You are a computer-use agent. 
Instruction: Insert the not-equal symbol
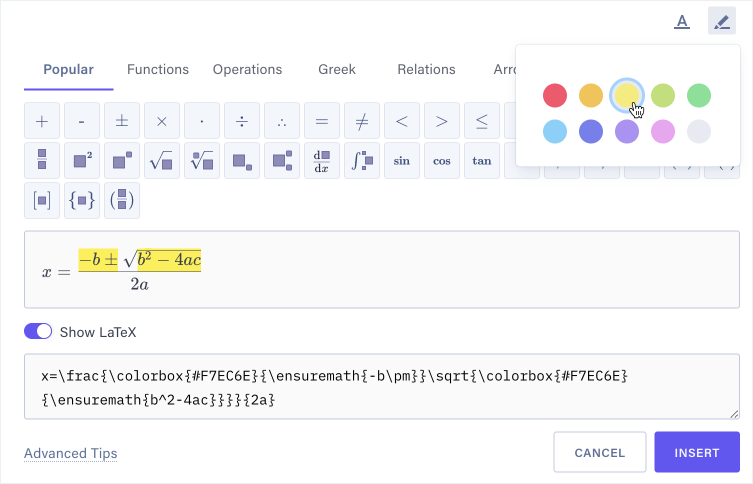point(362,121)
